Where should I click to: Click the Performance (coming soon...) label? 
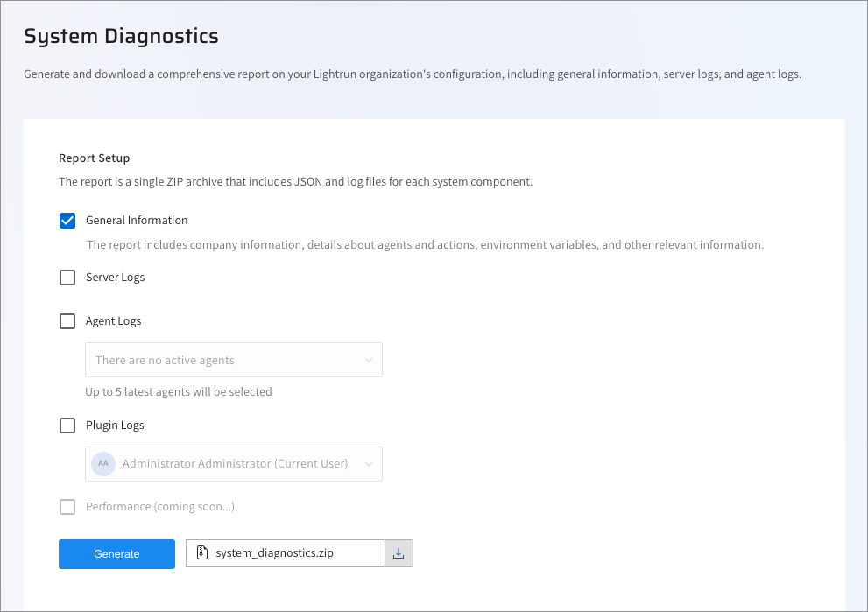click(x=159, y=507)
